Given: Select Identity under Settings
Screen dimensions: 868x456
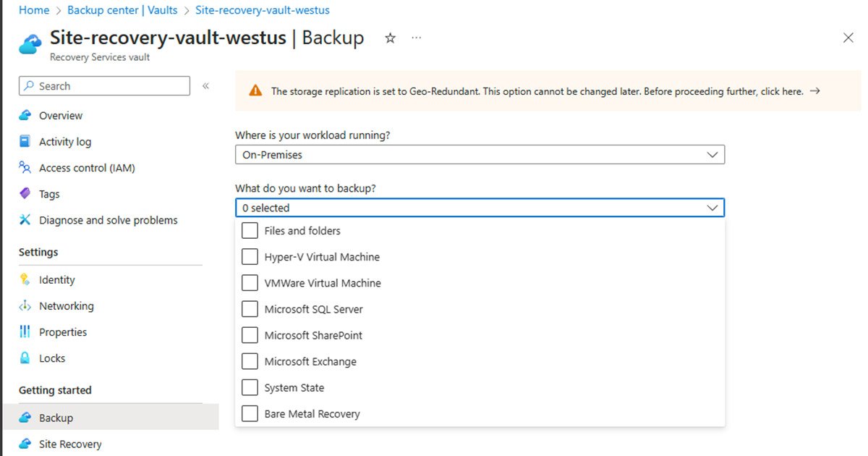Looking at the screenshot, I should point(56,279).
